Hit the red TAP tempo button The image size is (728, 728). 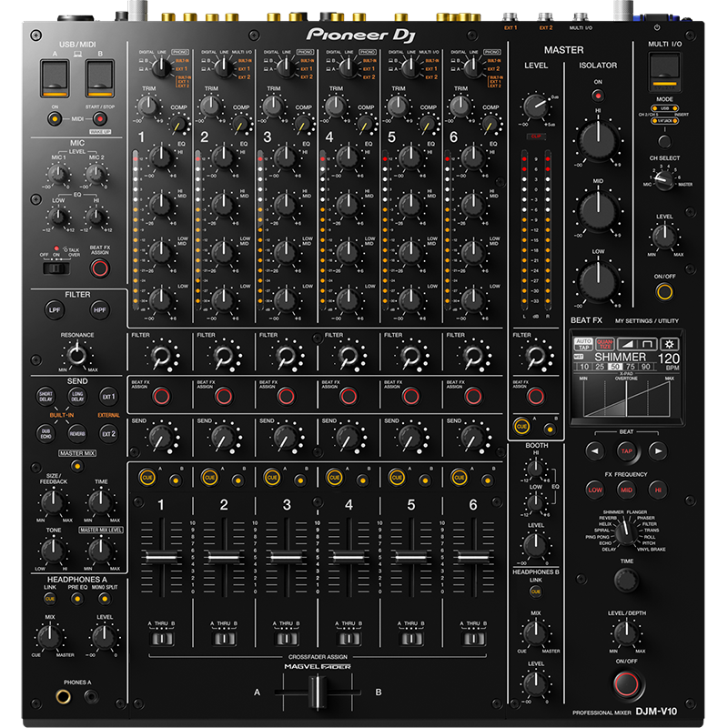pyautogui.click(x=626, y=450)
